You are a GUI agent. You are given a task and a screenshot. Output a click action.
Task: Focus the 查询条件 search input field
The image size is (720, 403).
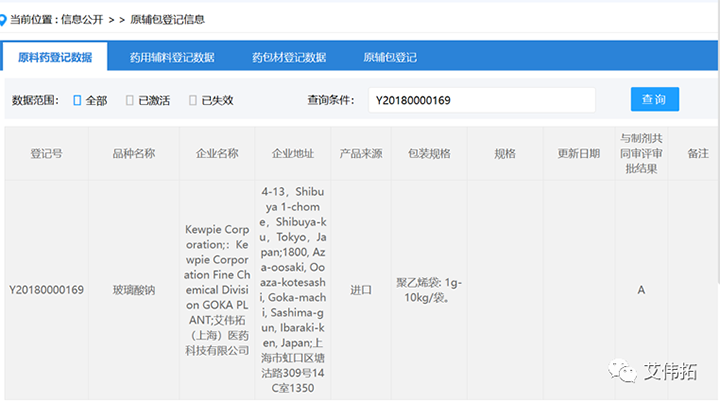point(480,100)
